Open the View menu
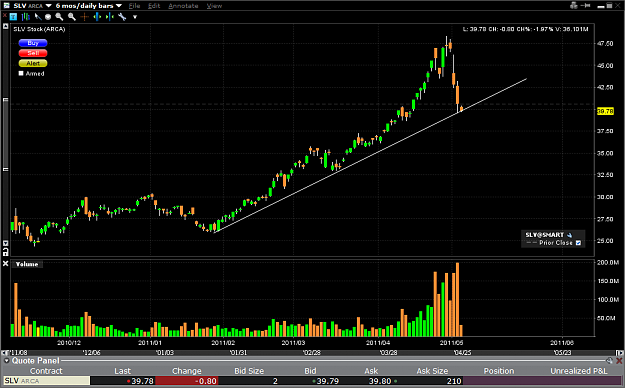625x388 pixels. coord(214,6)
